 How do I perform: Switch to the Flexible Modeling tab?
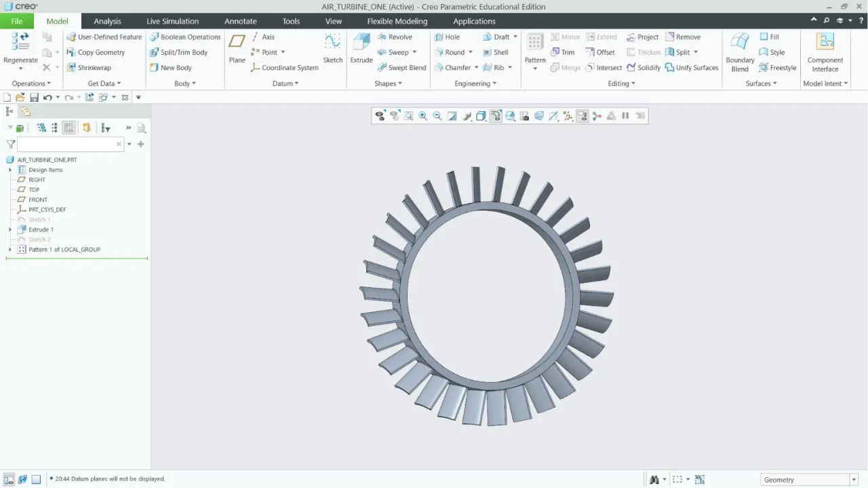[x=397, y=21]
